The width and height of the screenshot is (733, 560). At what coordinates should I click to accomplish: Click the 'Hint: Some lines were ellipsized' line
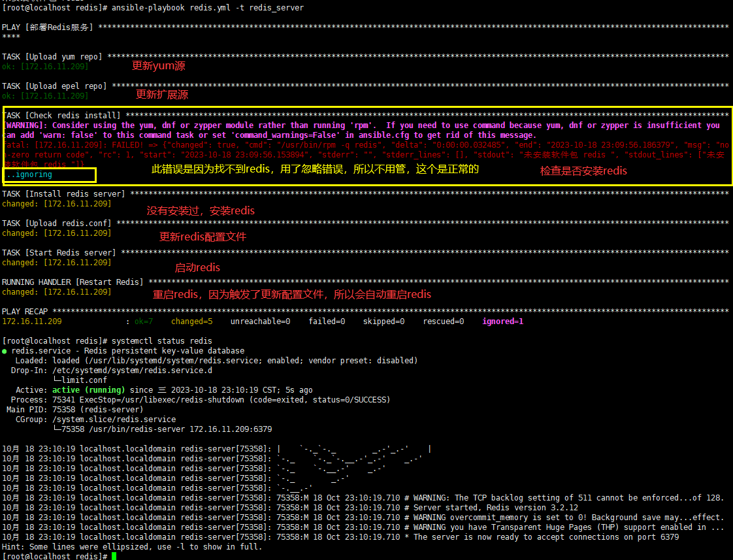coord(132,547)
